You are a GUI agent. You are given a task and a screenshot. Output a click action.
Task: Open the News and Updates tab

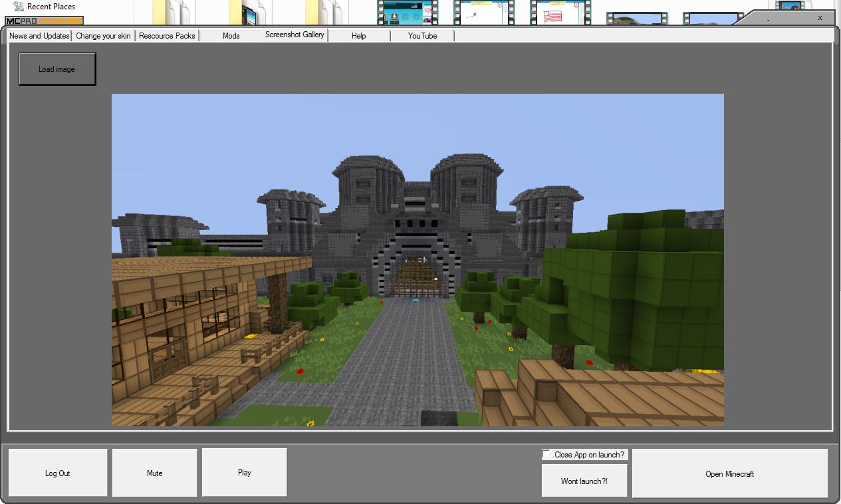(x=37, y=36)
